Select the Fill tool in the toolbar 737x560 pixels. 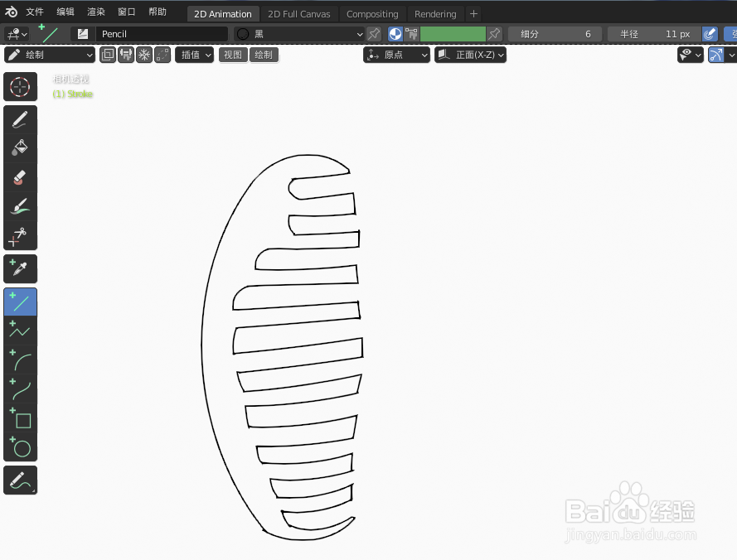pyautogui.click(x=20, y=148)
